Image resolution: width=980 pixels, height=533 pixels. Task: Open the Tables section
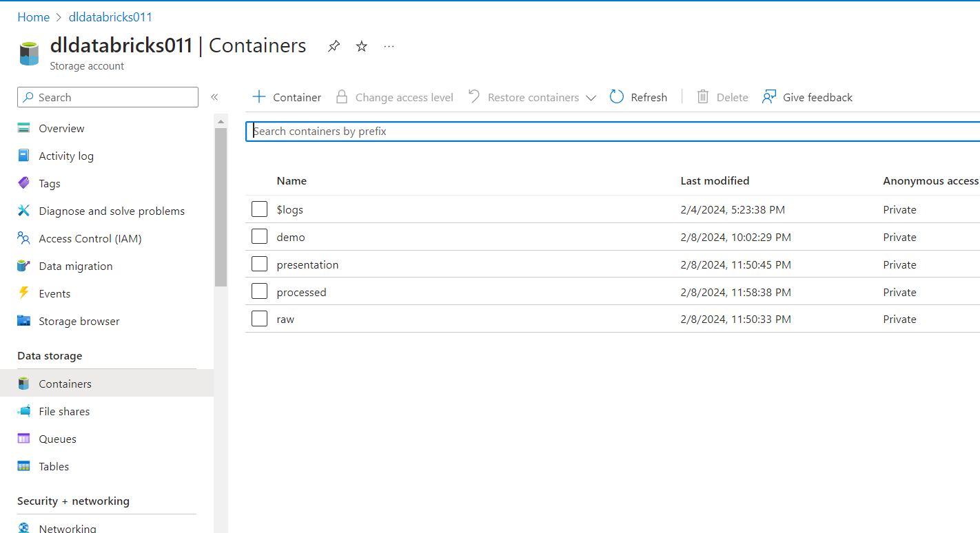tap(55, 466)
